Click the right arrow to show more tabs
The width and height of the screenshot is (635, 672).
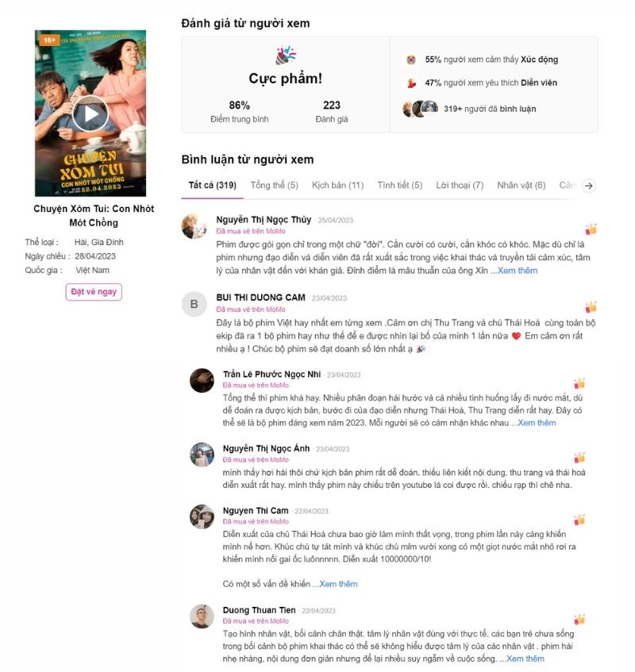click(589, 186)
